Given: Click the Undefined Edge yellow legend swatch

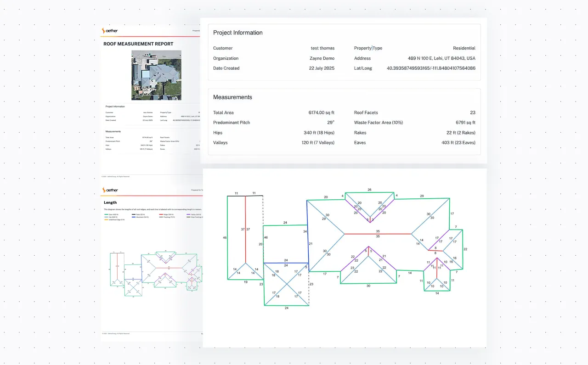Looking at the screenshot, I should (x=106, y=220).
